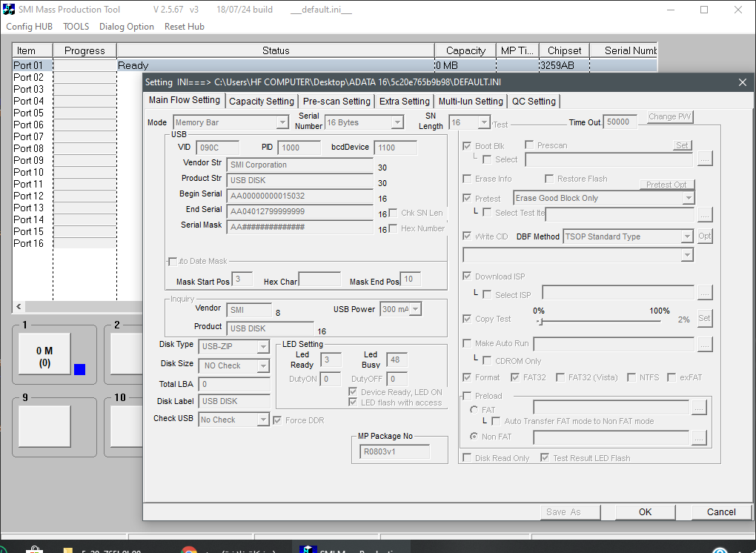
Task: Open the Mode Memory Bar dropdown
Action: coord(282,122)
